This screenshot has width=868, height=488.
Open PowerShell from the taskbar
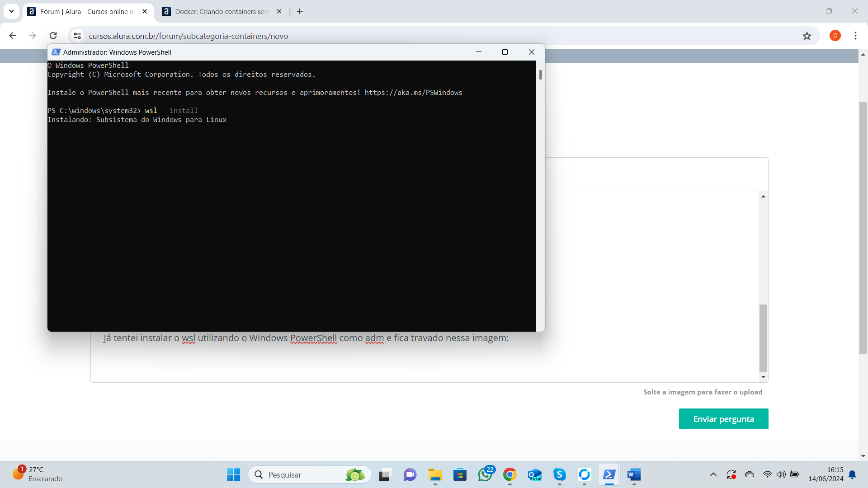(609, 474)
